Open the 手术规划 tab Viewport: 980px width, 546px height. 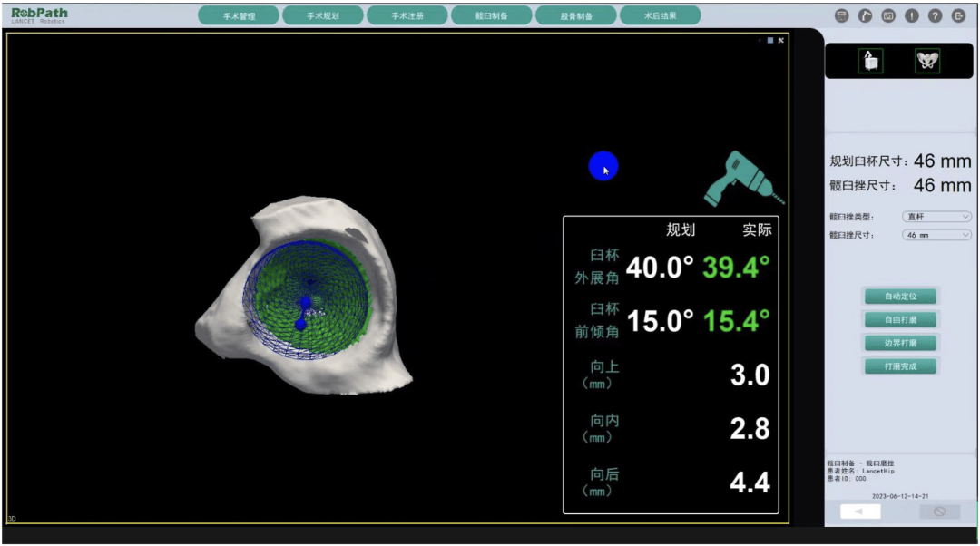tap(323, 15)
